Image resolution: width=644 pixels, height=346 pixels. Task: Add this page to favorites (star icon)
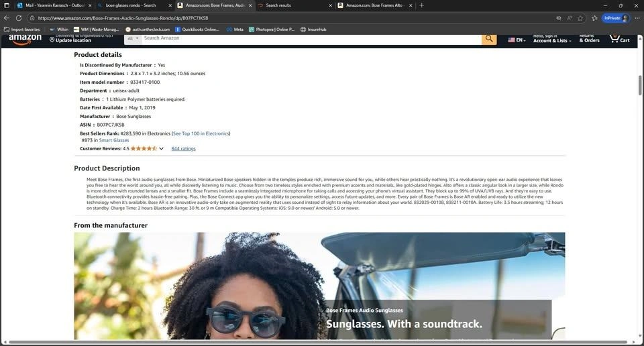coord(580,18)
